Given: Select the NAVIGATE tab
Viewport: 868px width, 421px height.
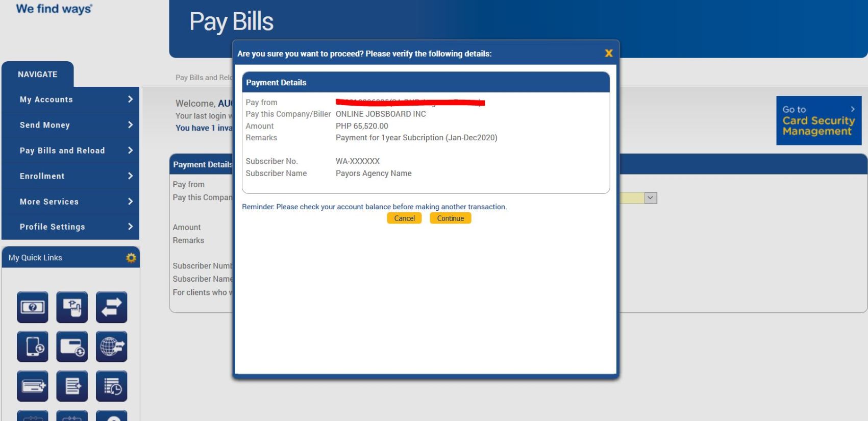Looking at the screenshot, I should coord(38,75).
